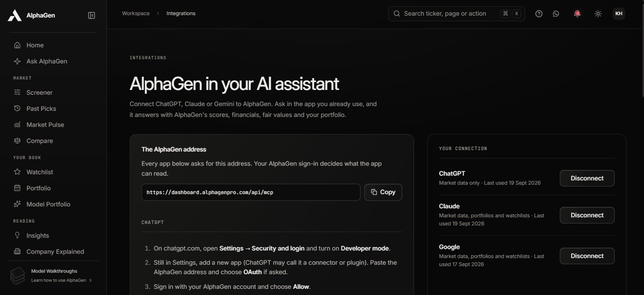Disconnect the Claude connection

click(587, 215)
